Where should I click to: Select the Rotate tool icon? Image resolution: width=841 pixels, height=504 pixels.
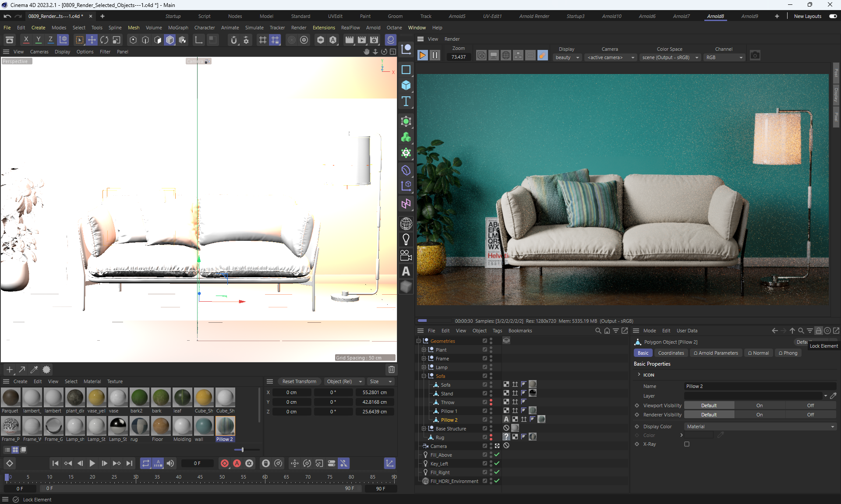(104, 40)
